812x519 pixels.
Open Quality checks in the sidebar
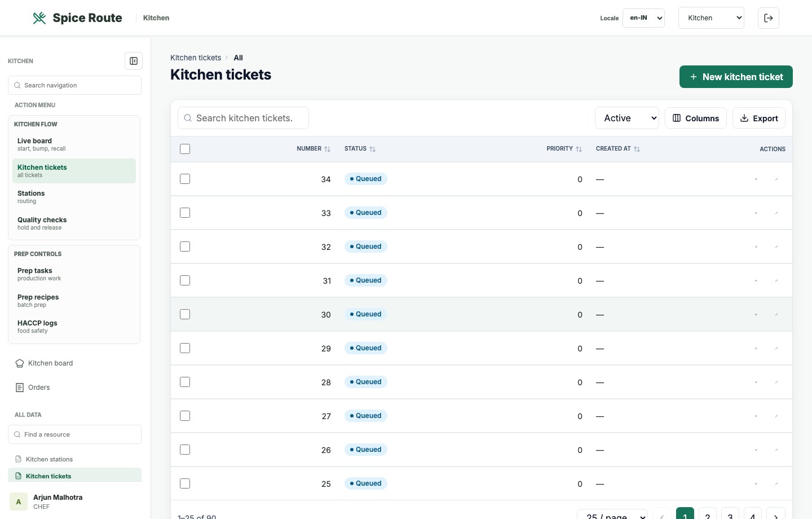[x=74, y=223]
